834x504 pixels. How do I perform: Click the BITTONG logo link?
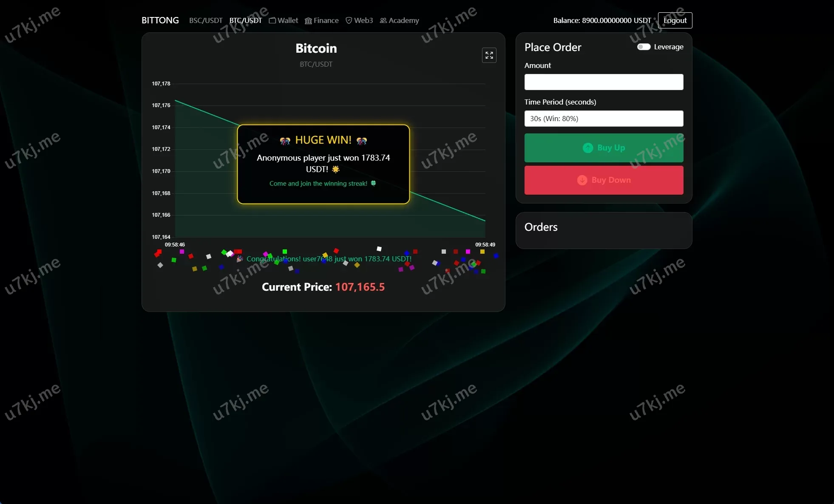tap(160, 20)
